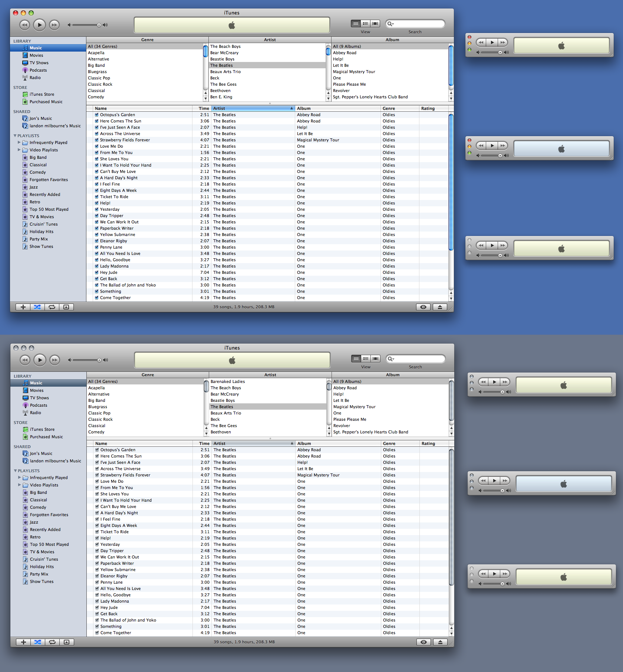Switch to list view in top iTunes window

[x=356, y=24]
